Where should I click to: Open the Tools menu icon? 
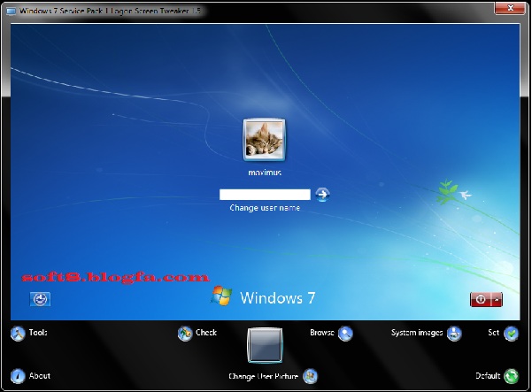pyautogui.click(x=17, y=334)
